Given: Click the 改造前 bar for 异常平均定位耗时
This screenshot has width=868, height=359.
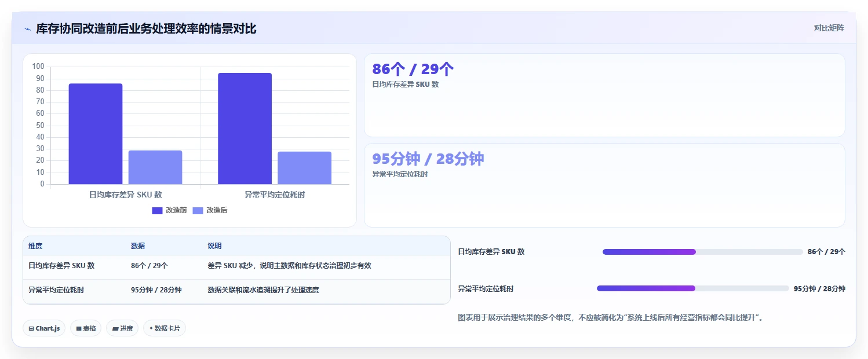Looking at the screenshot, I should (x=245, y=129).
